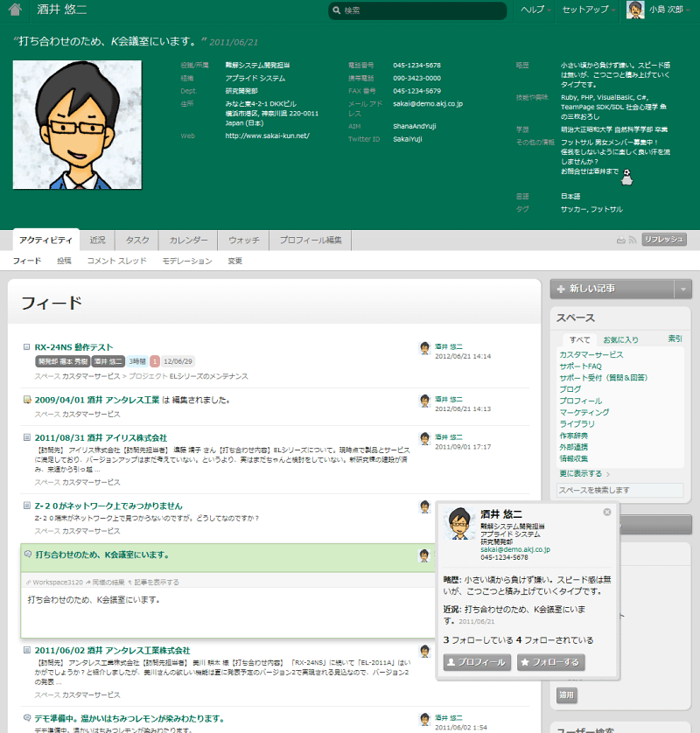Image resolution: width=700 pixels, height=733 pixels.
Task: Open the ヘルプ dropdown menu
Action: 535,10
